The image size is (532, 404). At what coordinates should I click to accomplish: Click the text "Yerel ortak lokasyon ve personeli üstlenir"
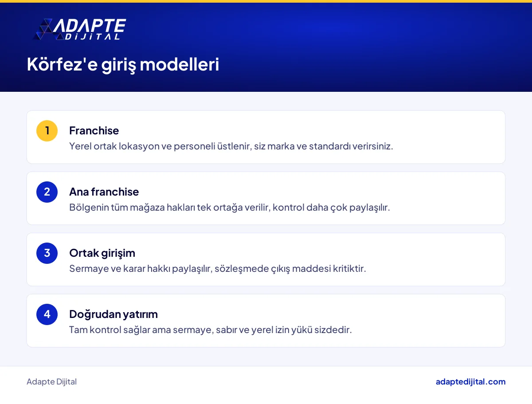[x=160, y=146]
